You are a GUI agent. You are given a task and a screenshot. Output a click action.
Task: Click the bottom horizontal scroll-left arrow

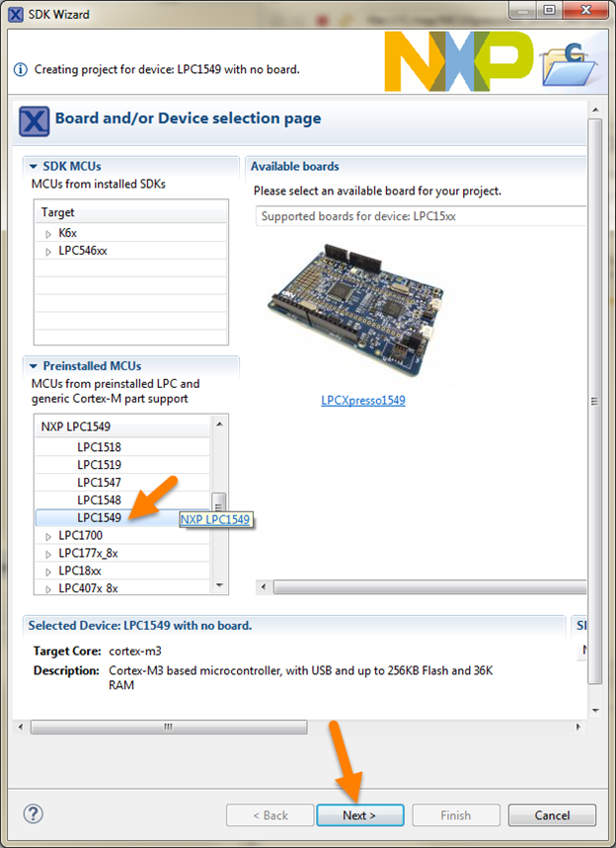click(21, 727)
